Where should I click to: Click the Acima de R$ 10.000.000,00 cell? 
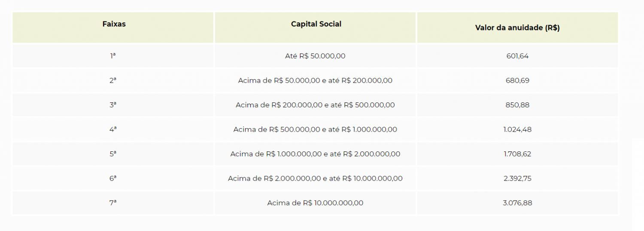pyautogui.click(x=316, y=203)
